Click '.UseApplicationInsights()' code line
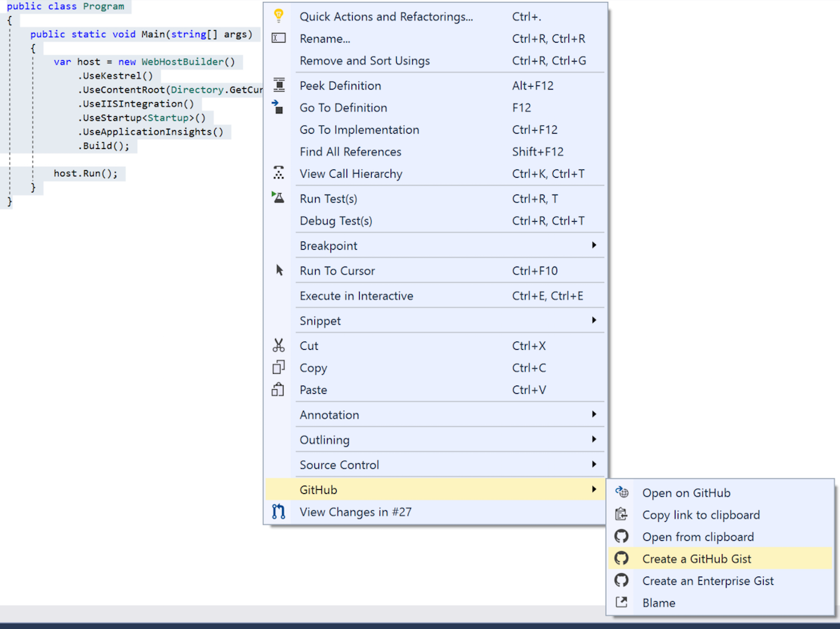This screenshot has width=840, height=629. click(150, 132)
